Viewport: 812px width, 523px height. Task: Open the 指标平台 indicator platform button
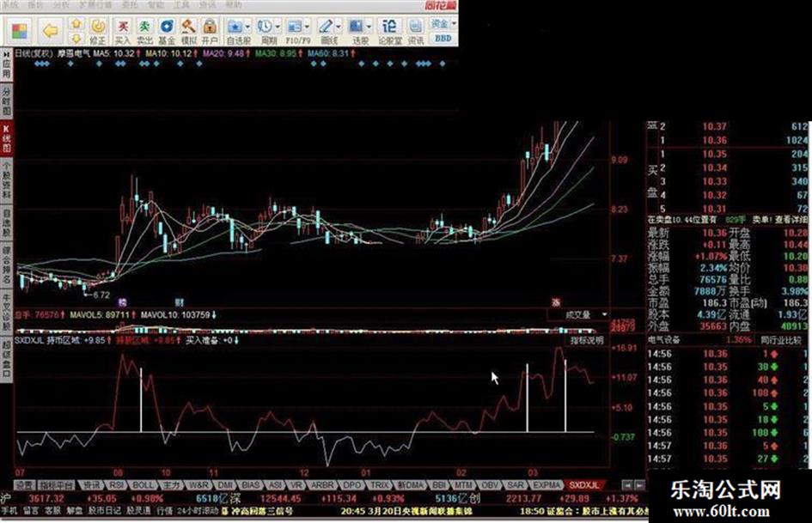point(56,485)
